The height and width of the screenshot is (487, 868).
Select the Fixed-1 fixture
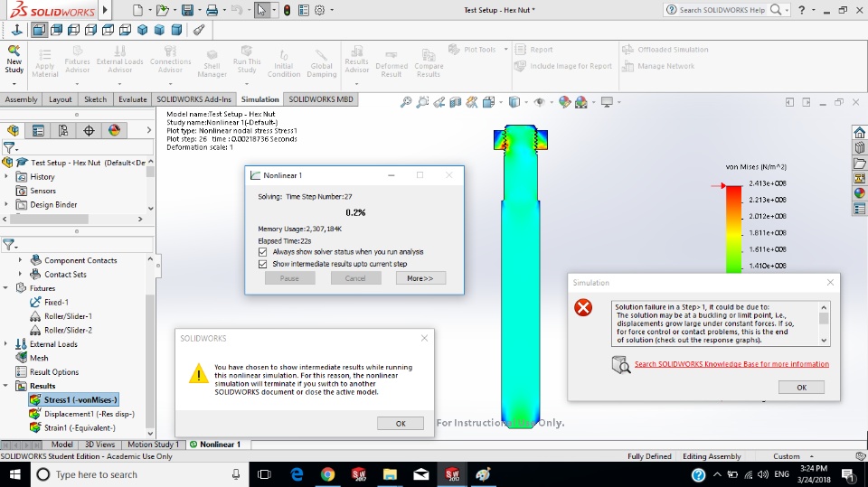coord(49,302)
